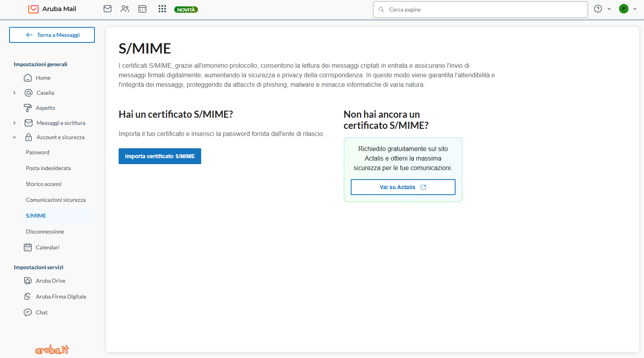Select Password in the sidebar

(38, 152)
